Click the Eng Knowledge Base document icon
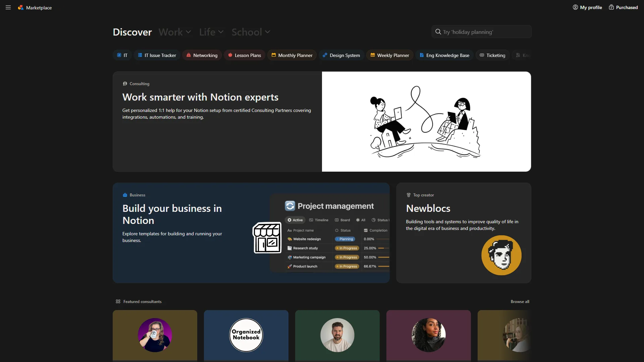Screen dimensions: 644x362 (422, 55)
